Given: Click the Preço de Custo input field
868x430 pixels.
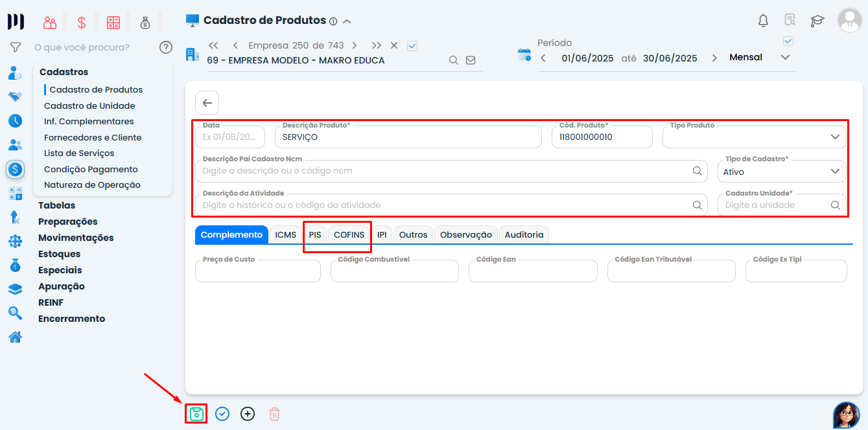Looking at the screenshot, I should point(257,271).
